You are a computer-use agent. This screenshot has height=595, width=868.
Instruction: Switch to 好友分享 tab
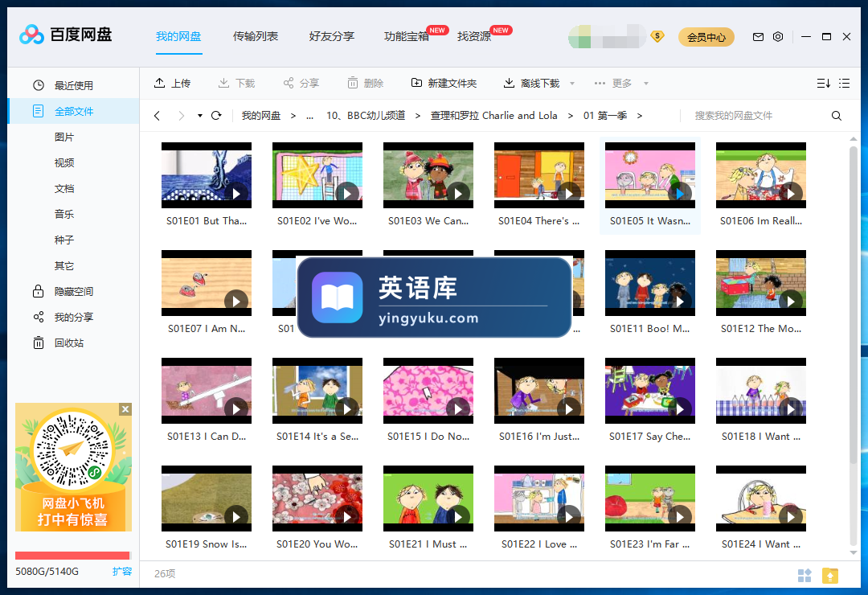(x=332, y=36)
